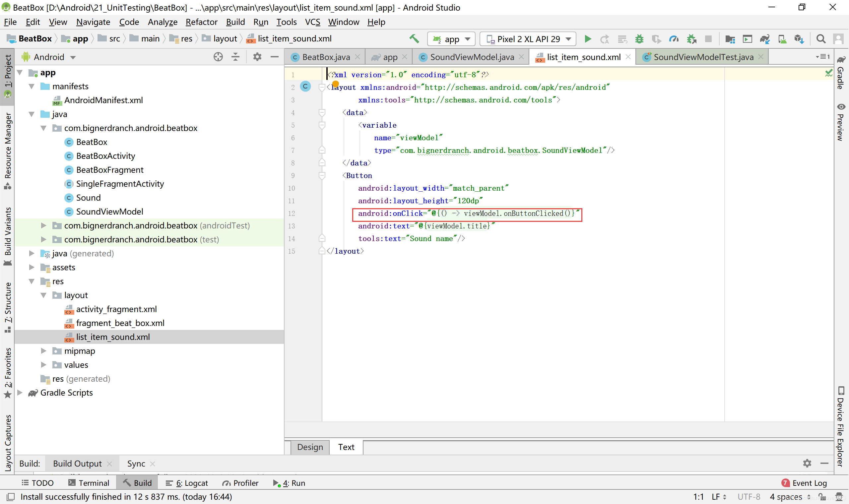Viewport: 849px width, 504px height.
Task: Open fragment_beat_box.xml in the tree
Action: click(120, 323)
